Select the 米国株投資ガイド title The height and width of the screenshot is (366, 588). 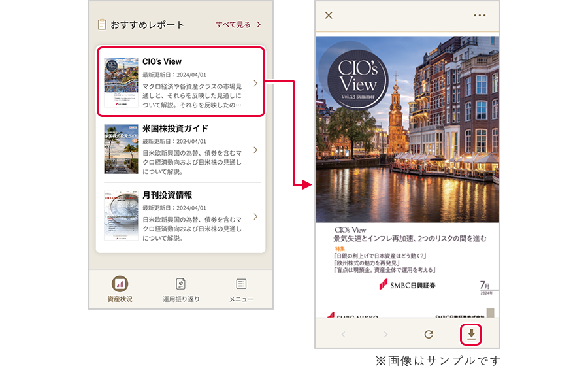tap(175, 128)
